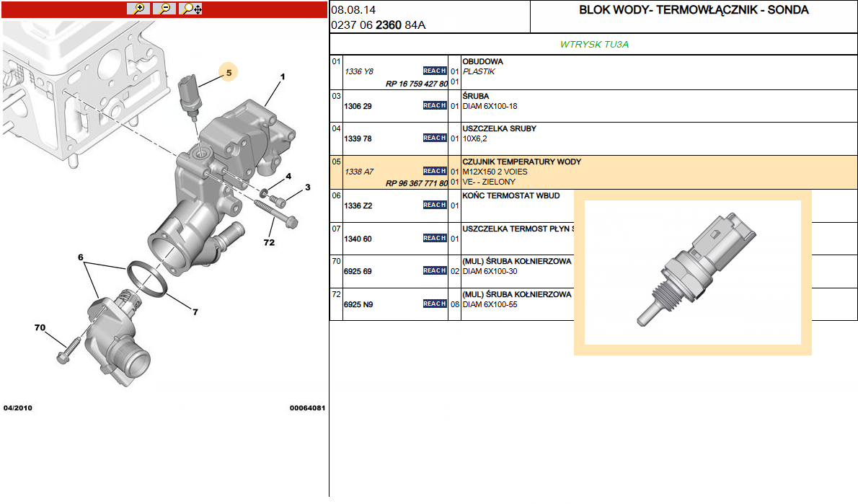Viewport: 858px width, 504px height.
Task: Click table row index 03
Action: [x=336, y=96]
